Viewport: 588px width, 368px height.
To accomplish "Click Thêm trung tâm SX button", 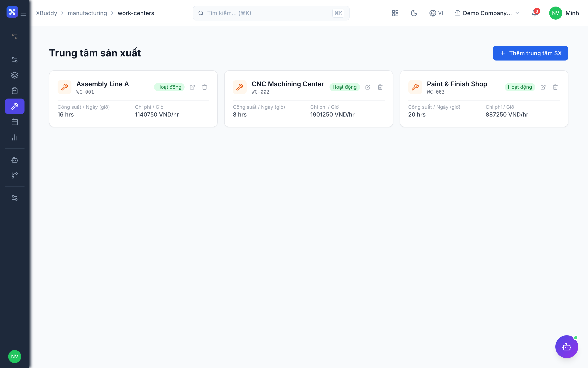I will (x=530, y=53).
